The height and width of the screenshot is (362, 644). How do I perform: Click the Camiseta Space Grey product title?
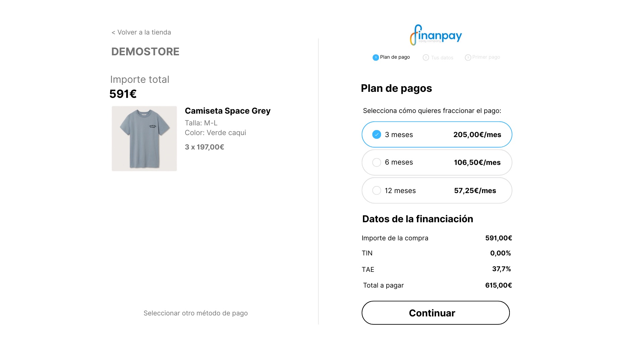(228, 111)
